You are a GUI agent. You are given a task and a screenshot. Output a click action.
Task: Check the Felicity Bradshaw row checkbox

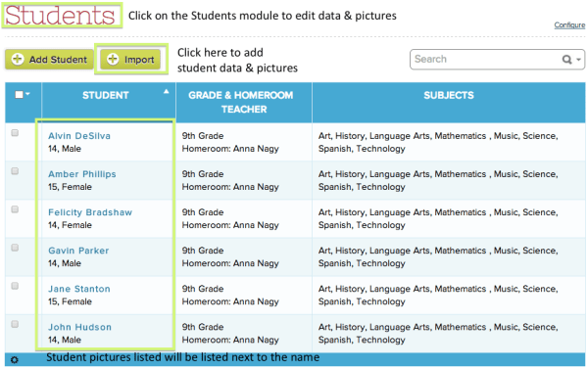pos(15,209)
